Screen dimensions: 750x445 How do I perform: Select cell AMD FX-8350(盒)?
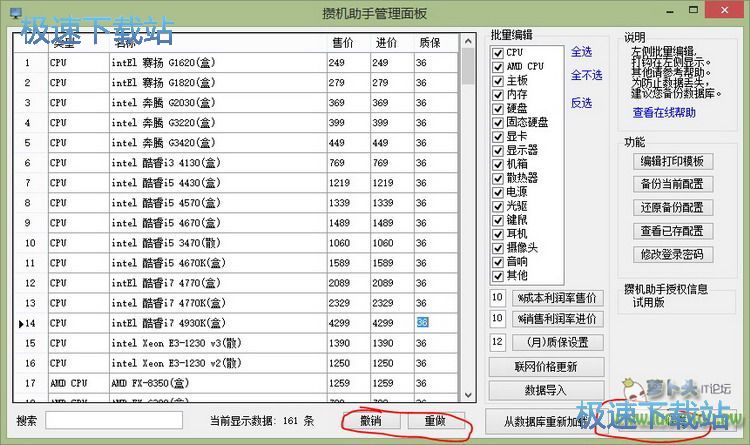[x=218, y=383]
